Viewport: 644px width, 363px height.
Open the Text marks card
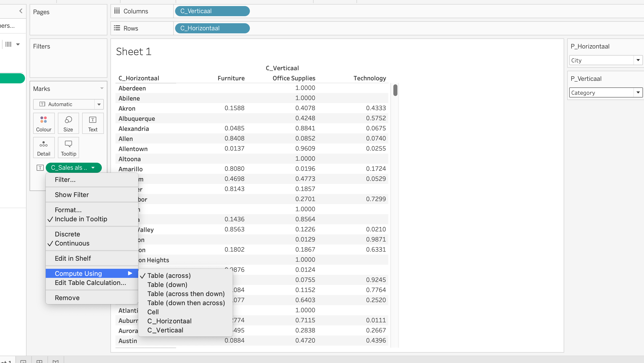pyautogui.click(x=93, y=124)
